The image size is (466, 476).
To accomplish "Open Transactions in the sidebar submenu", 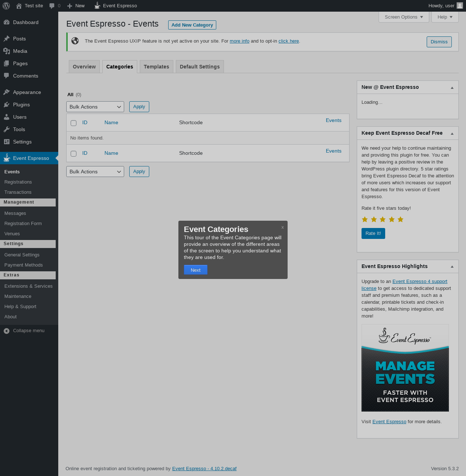I will 18,192.
